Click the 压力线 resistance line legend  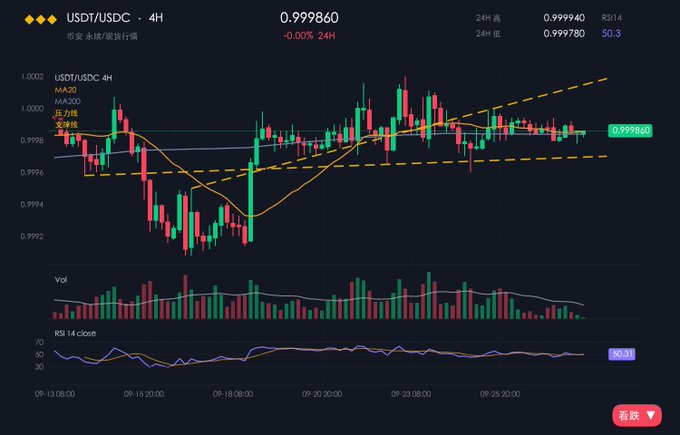66,113
